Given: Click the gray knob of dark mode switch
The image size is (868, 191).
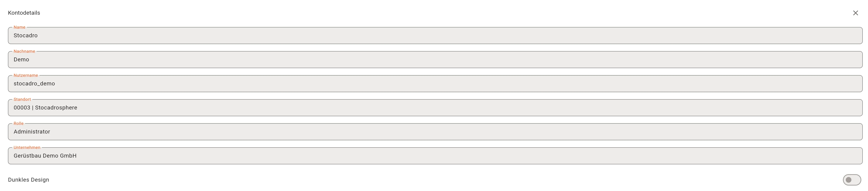Looking at the screenshot, I should coord(848,180).
